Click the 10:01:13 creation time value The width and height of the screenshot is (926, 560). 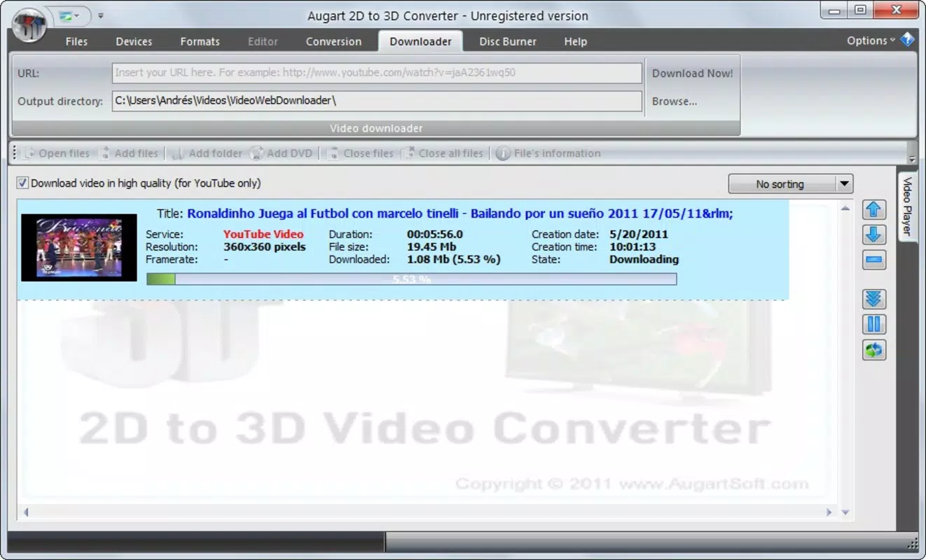point(633,247)
